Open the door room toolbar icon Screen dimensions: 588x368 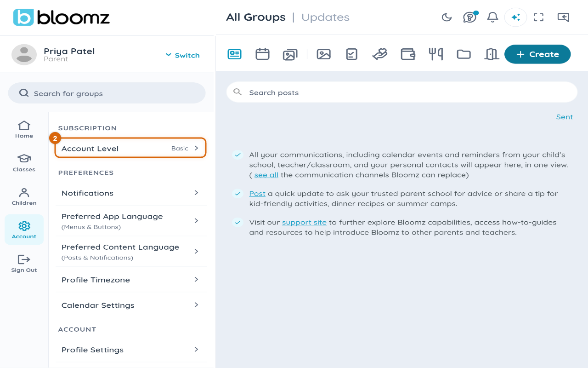(492, 54)
